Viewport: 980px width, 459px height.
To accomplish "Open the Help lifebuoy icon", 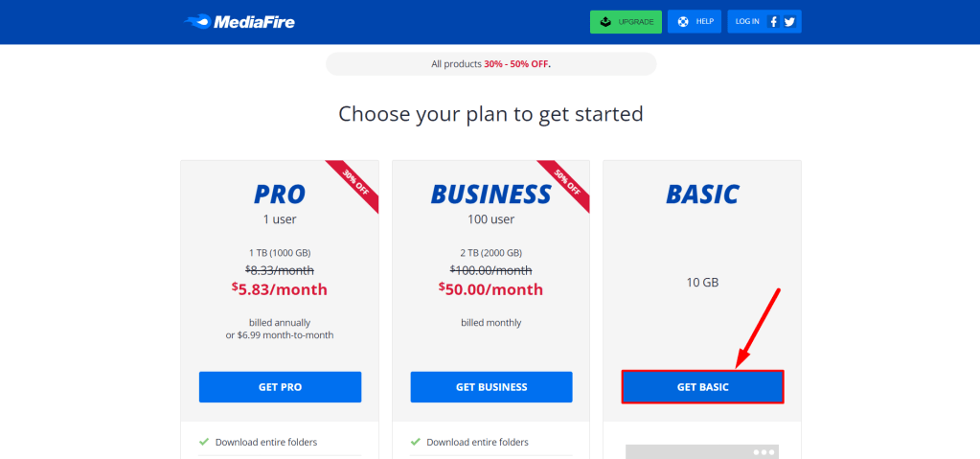I will click(682, 21).
